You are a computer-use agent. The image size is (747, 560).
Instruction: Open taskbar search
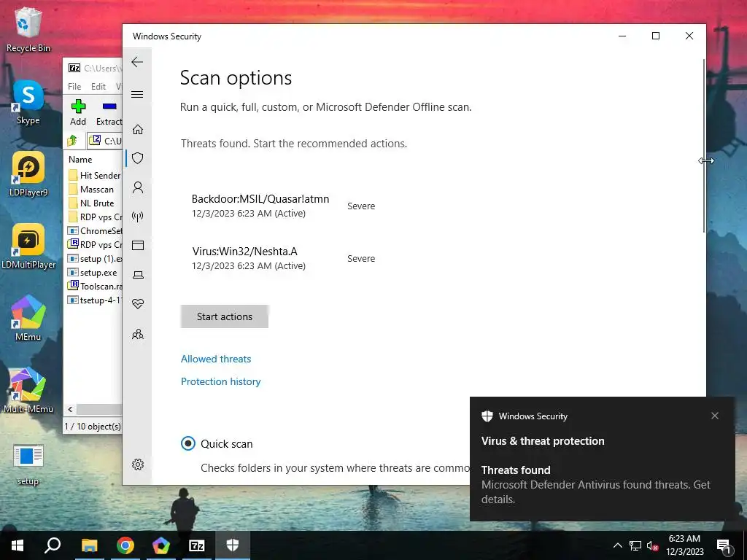tap(53, 545)
